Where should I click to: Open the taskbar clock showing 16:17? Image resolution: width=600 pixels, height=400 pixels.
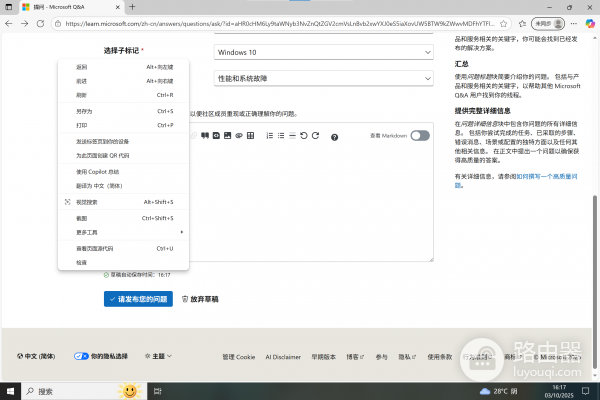click(x=559, y=391)
